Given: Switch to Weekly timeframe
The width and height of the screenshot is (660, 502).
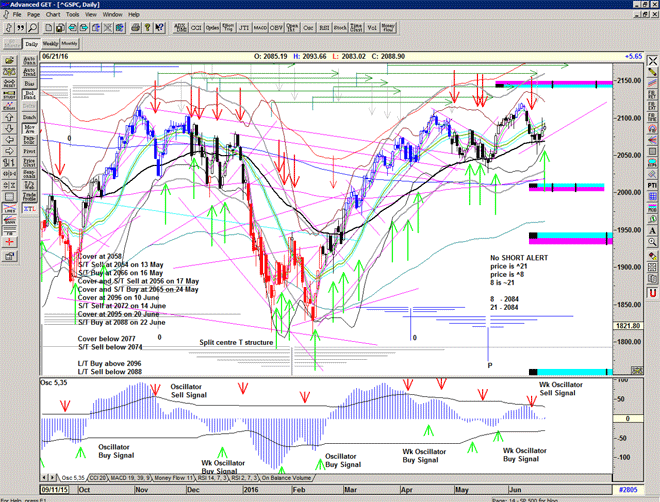Looking at the screenshot, I should pos(49,45).
